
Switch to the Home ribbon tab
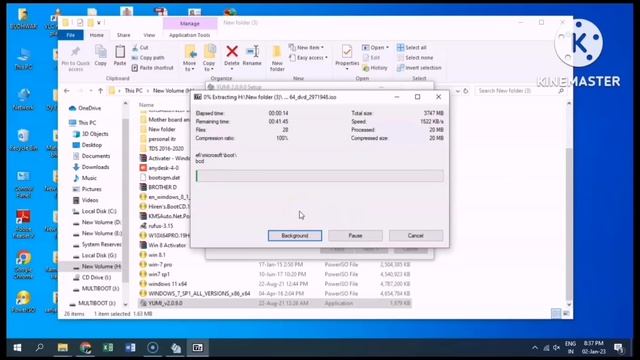click(x=97, y=35)
